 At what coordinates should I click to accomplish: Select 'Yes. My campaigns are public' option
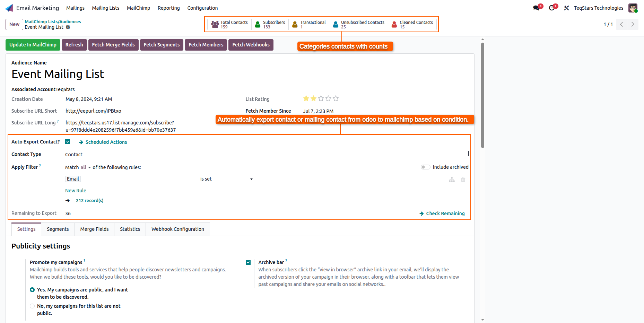32,290
